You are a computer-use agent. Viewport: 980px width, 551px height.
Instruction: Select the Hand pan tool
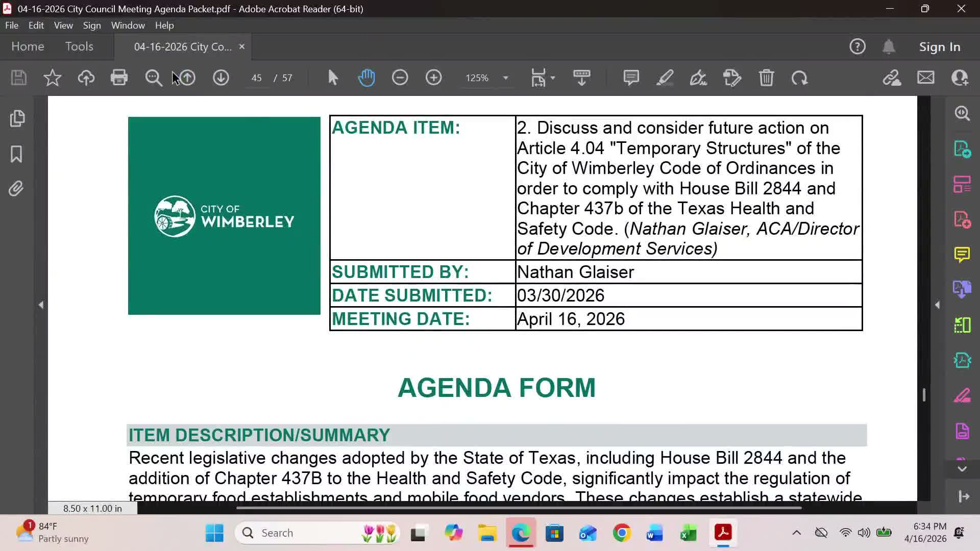(366, 78)
